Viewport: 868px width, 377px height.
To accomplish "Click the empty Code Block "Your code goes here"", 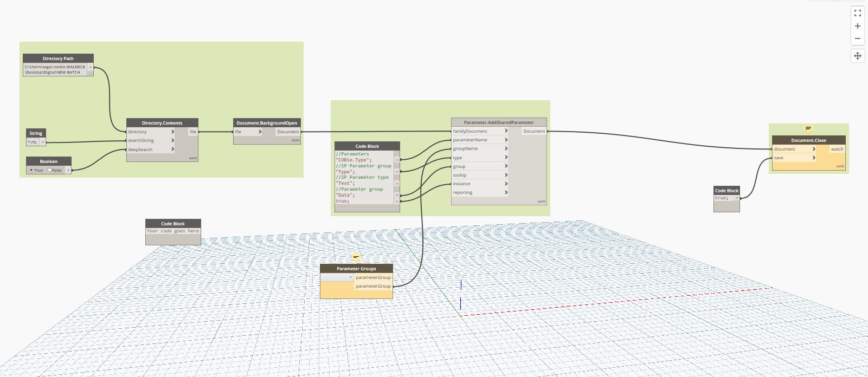I will click(173, 231).
